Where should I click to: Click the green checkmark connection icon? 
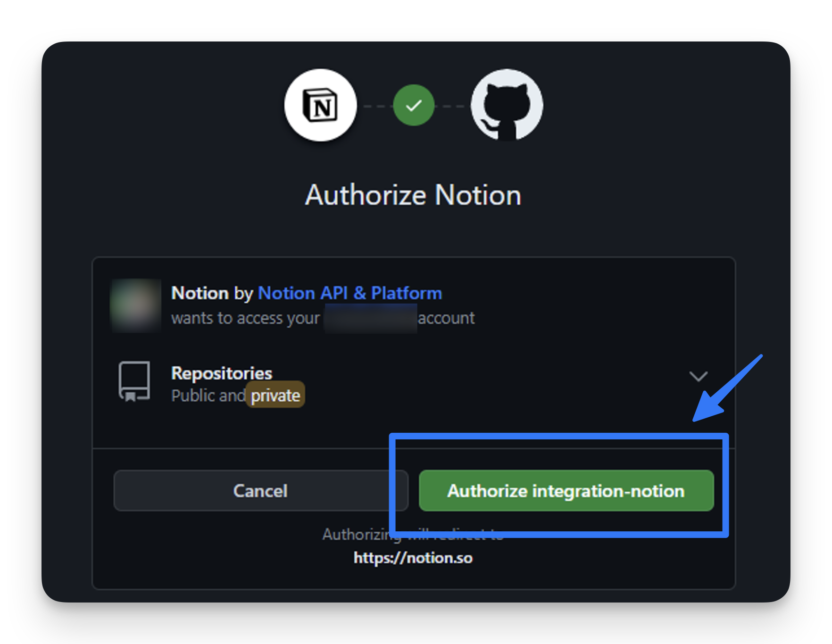pos(414,105)
